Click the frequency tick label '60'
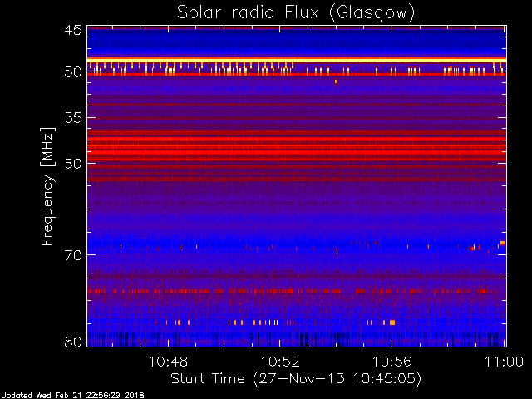Screen dimensions: 532x399 [x=73, y=164]
